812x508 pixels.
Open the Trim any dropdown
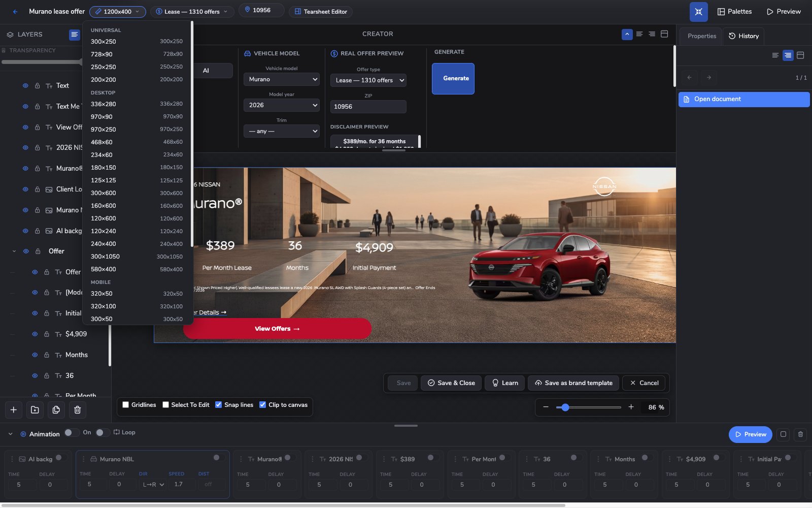coord(282,131)
